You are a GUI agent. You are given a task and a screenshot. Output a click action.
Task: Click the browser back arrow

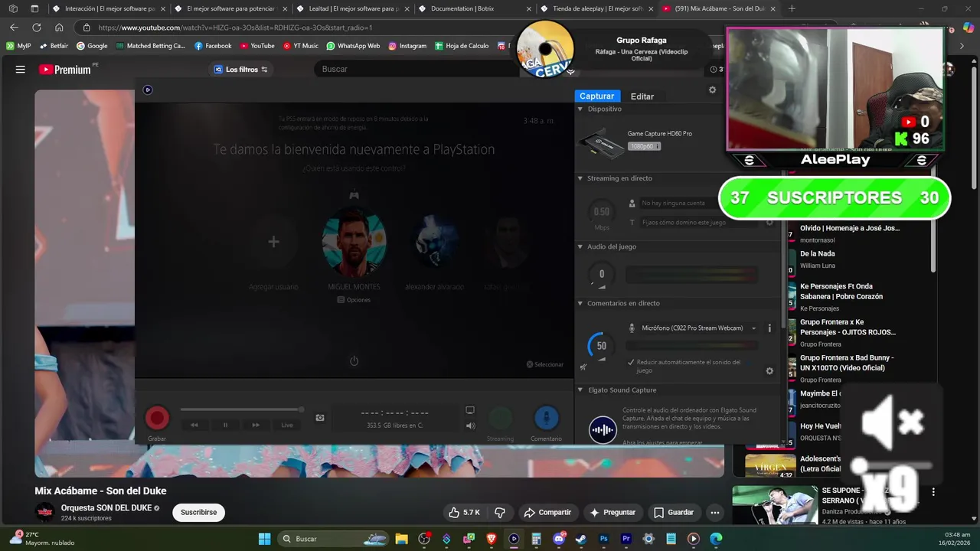point(14,28)
